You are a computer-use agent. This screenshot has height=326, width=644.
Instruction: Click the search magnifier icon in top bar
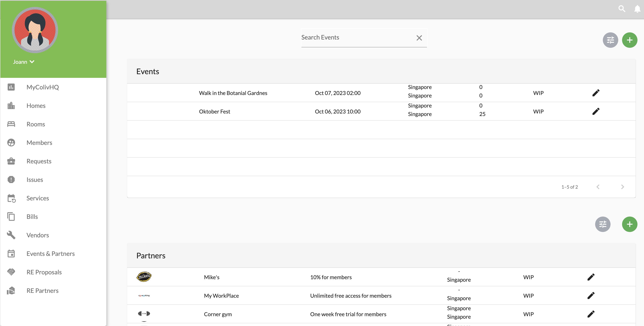pyautogui.click(x=621, y=9)
